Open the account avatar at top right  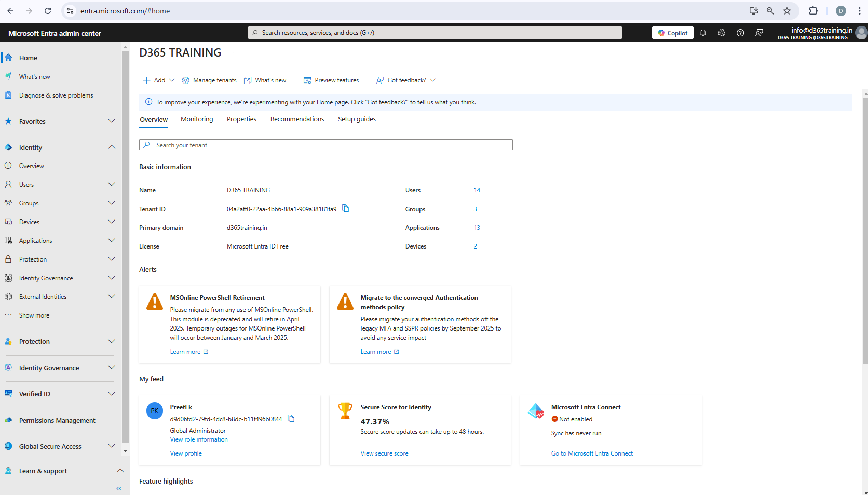(x=861, y=33)
